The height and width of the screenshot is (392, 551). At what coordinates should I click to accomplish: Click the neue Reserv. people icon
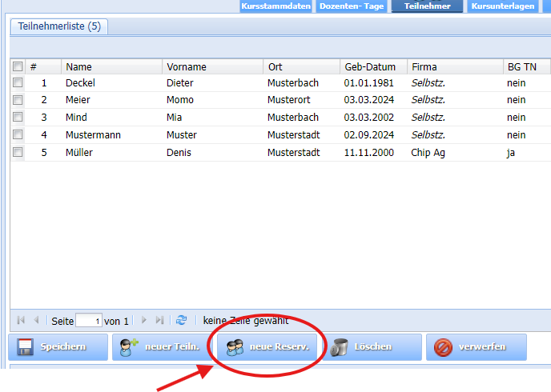(235, 347)
